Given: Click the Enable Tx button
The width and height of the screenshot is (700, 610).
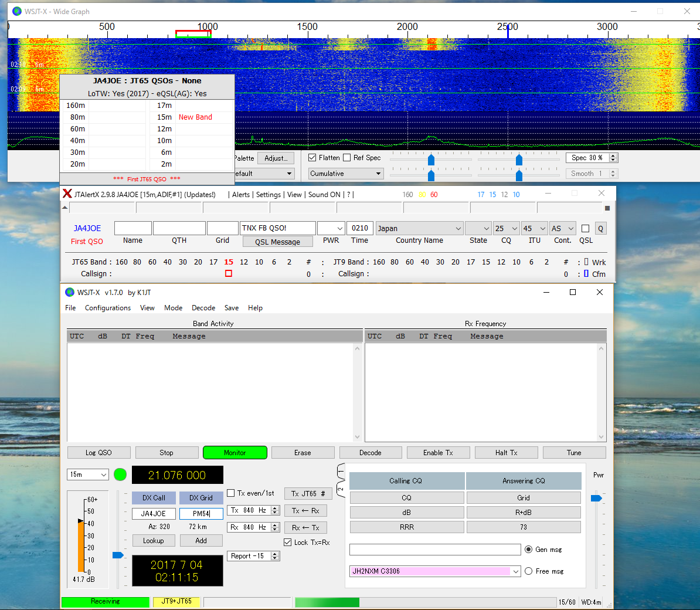Looking at the screenshot, I should [438, 453].
